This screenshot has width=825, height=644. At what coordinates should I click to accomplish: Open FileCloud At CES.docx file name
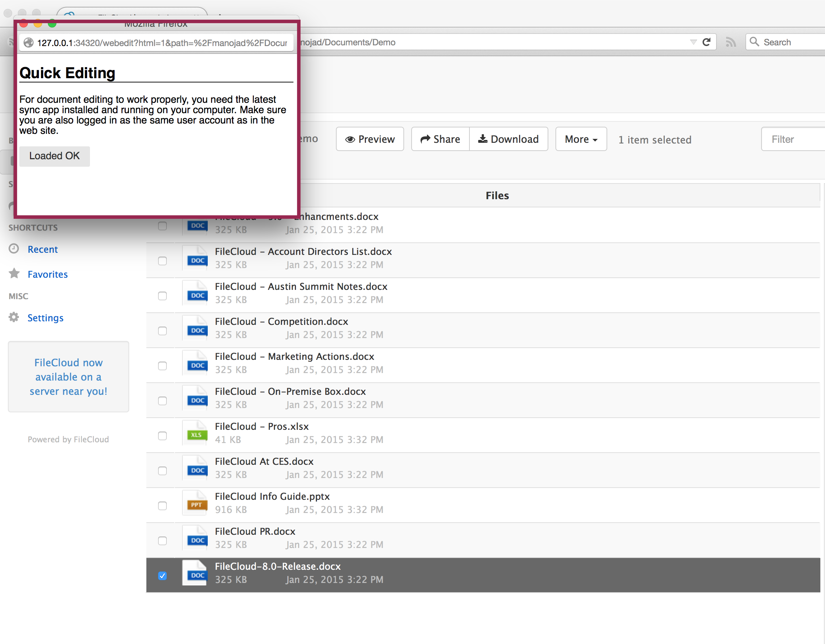click(x=264, y=462)
